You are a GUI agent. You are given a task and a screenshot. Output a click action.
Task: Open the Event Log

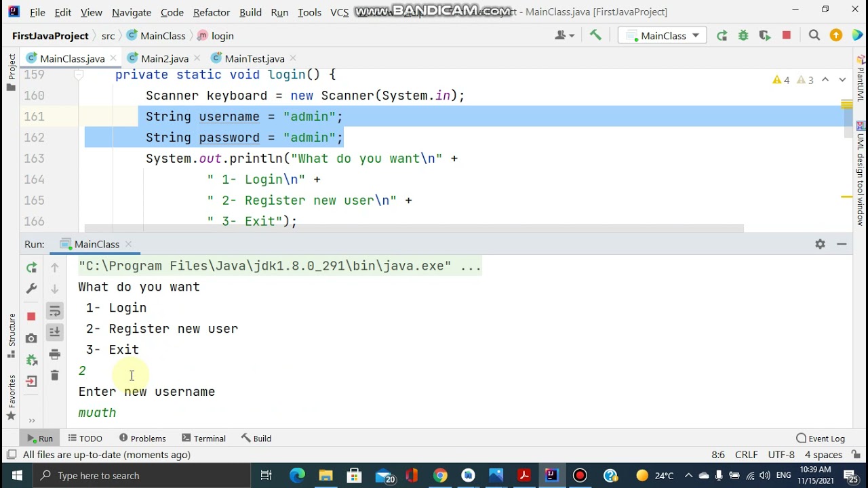coord(821,439)
